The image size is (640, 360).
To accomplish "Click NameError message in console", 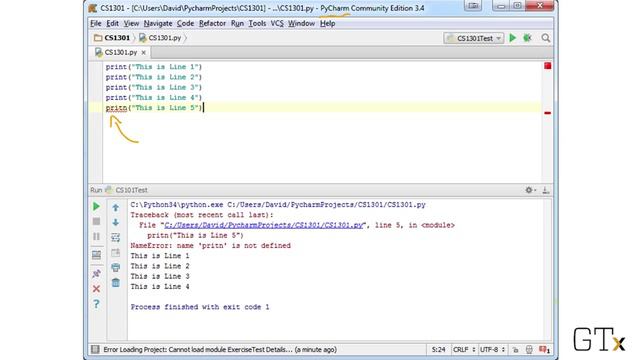I will point(211,246).
